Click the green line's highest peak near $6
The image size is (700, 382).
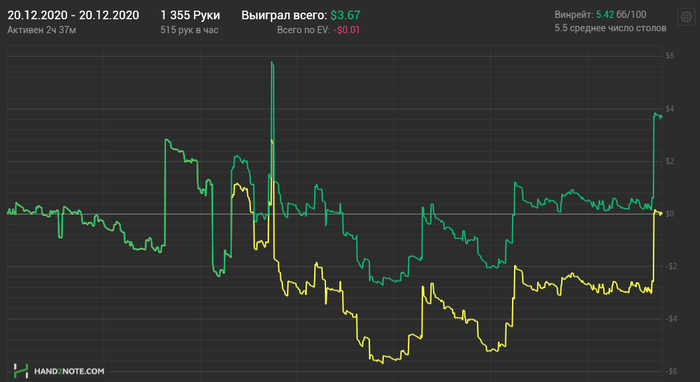[x=272, y=62]
